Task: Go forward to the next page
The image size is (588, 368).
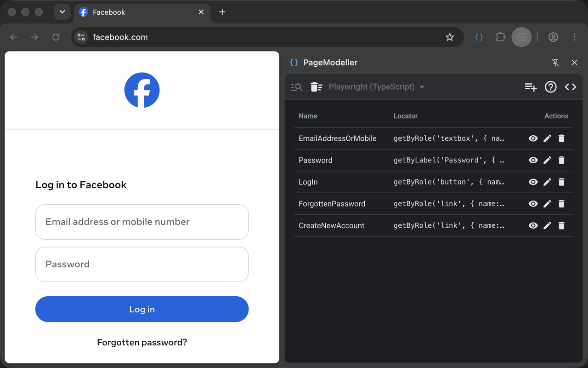Action: coord(34,37)
